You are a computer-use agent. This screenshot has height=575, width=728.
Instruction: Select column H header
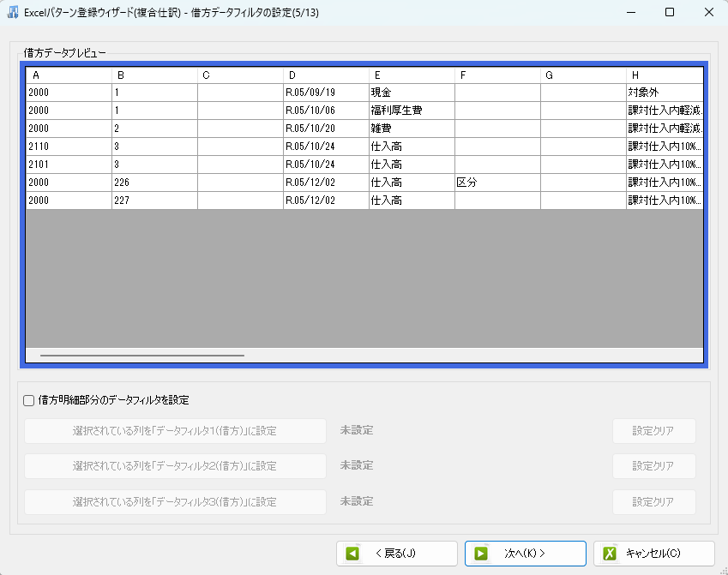click(665, 75)
